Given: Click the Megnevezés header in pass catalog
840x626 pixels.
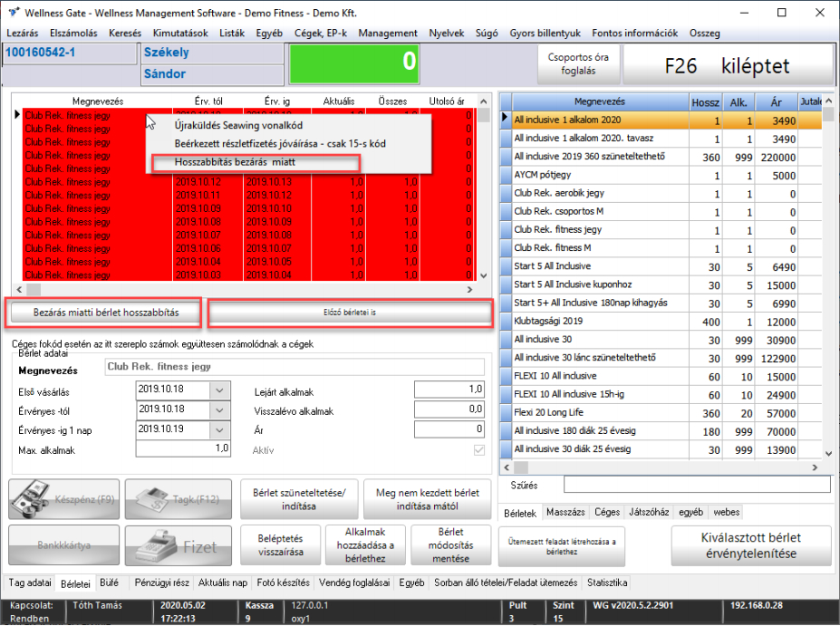Looking at the screenshot, I should [x=600, y=101].
